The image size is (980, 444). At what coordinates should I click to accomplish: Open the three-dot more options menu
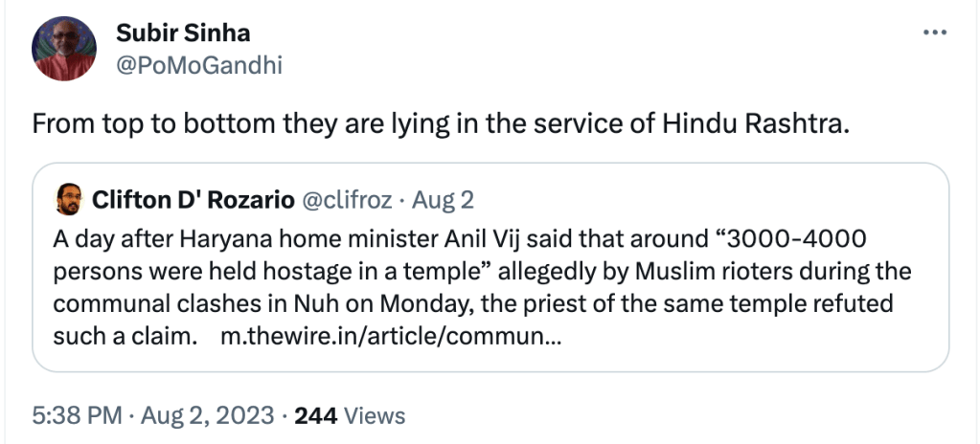point(934,33)
